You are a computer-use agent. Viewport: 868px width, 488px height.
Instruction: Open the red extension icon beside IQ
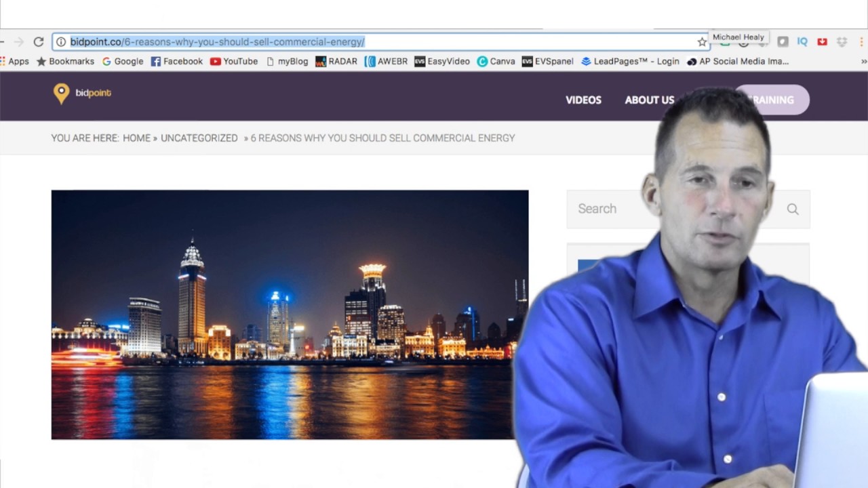point(822,42)
